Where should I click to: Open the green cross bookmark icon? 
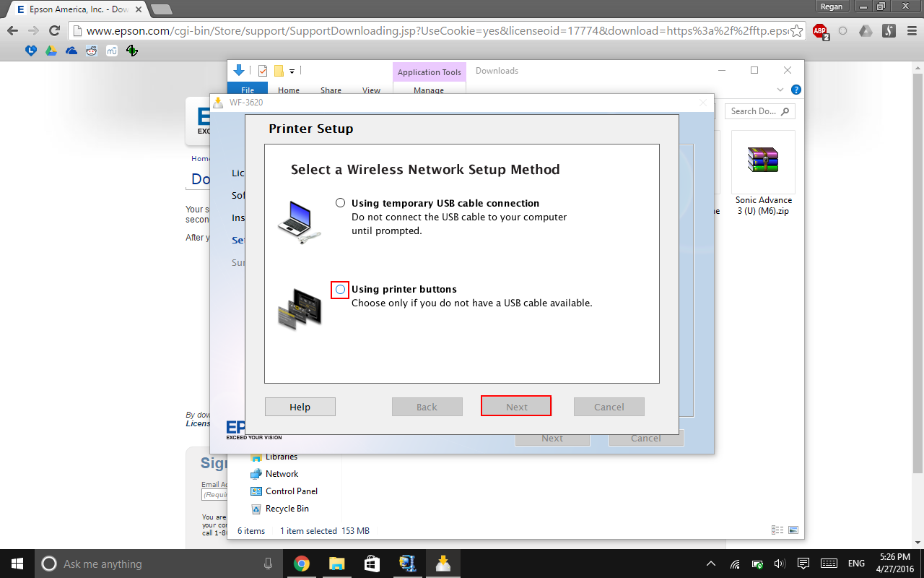(131, 51)
